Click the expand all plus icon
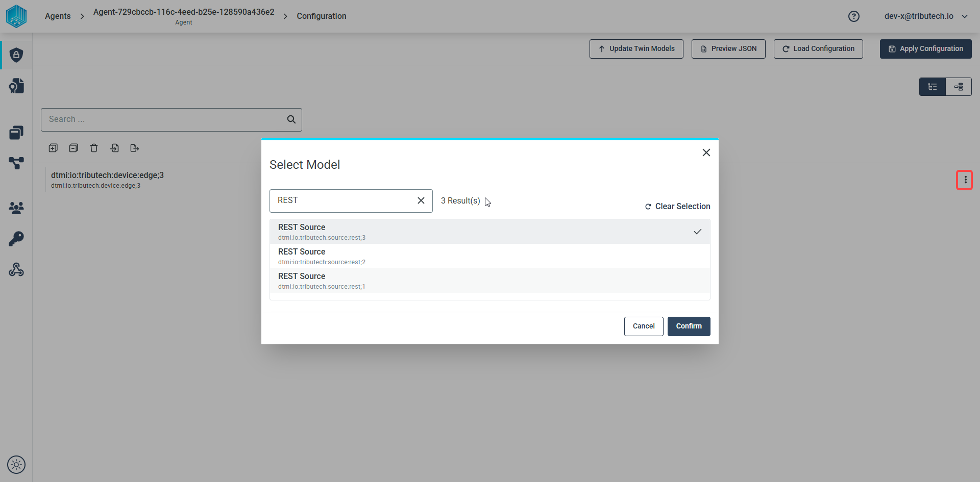This screenshot has height=482, width=980. tap(53, 148)
